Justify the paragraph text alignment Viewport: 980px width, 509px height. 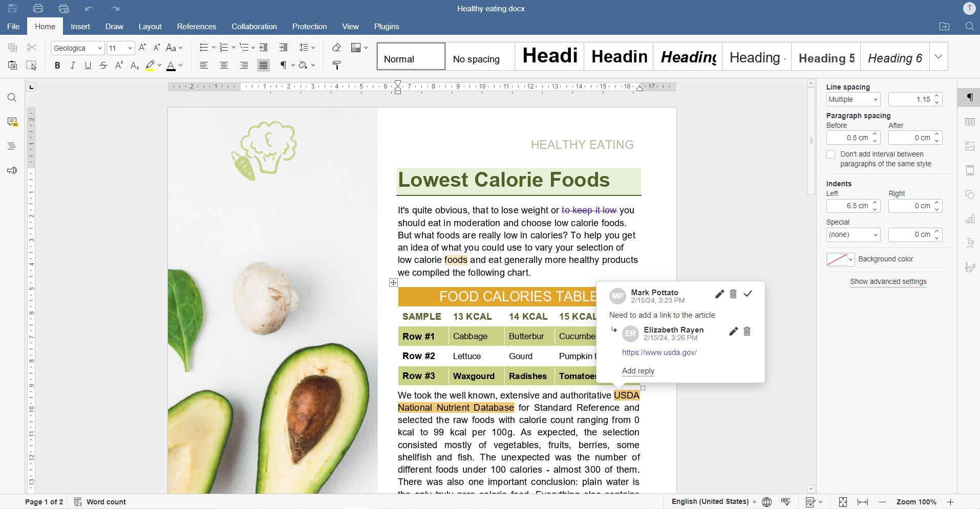coord(263,65)
